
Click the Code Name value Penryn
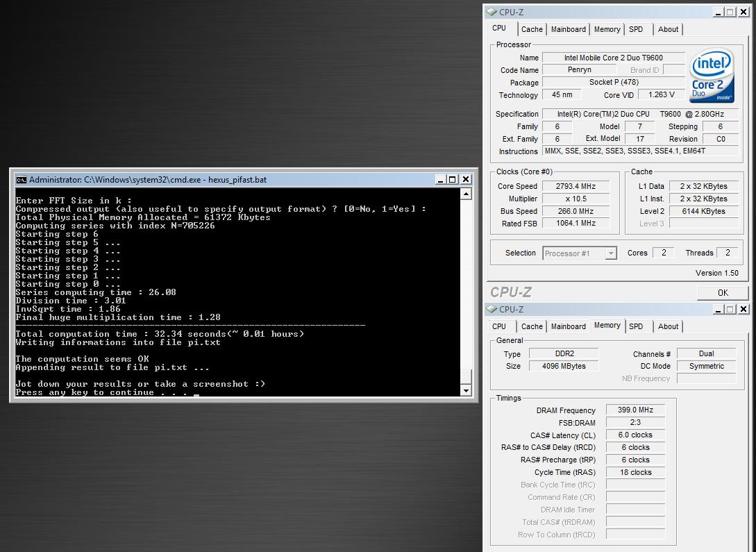pos(579,70)
